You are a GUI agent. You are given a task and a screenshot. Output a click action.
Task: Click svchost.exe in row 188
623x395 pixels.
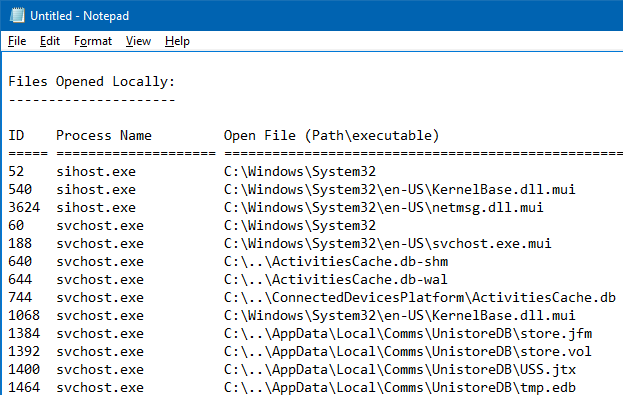pos(100,244)
